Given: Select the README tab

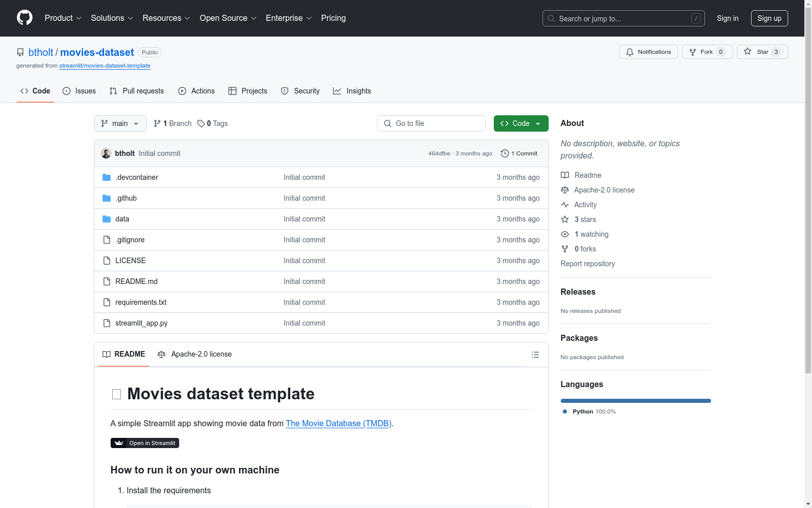Looking at the screenshot, I should click(x=124, y=354).
